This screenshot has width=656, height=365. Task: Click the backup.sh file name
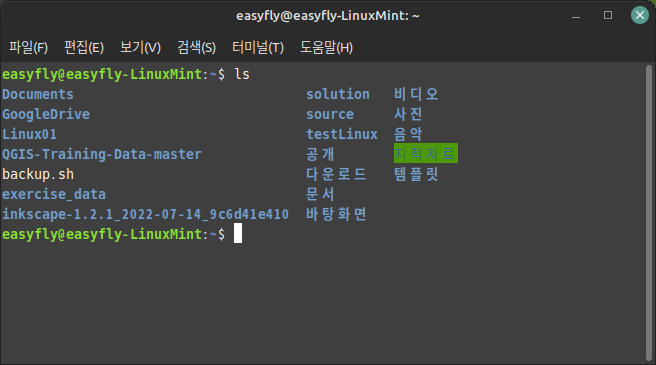point(38,174)
